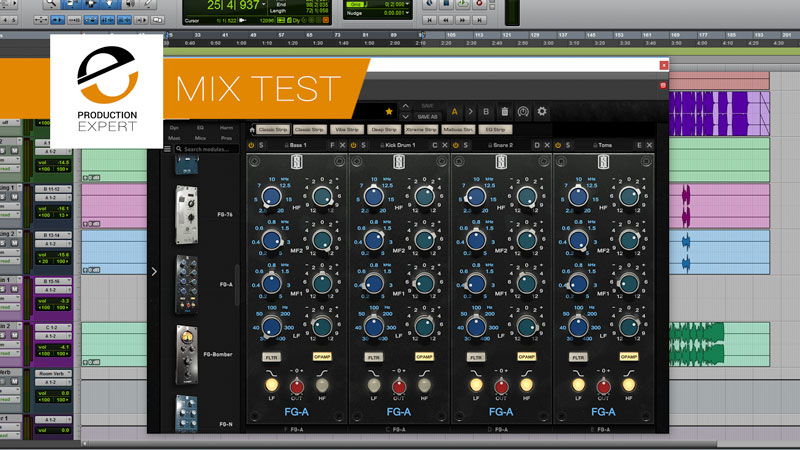Viewport: 800px width, 450px height.
Task: Select preset slot B
Action: pyautogui.click(x=486, y=111)
